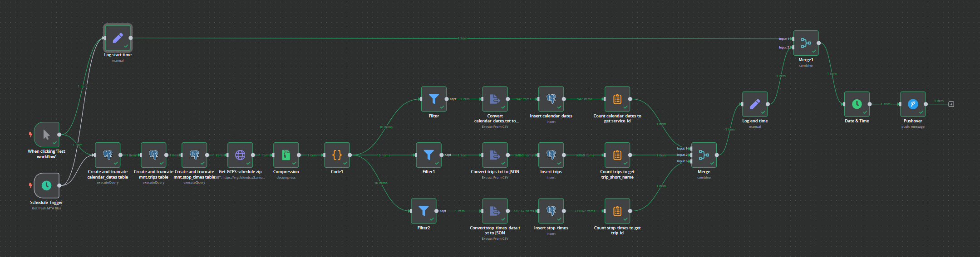This screenshot has width=980, height=257.
Task: Click the Insert calendar_dates Postgres node
Action: 551,99
